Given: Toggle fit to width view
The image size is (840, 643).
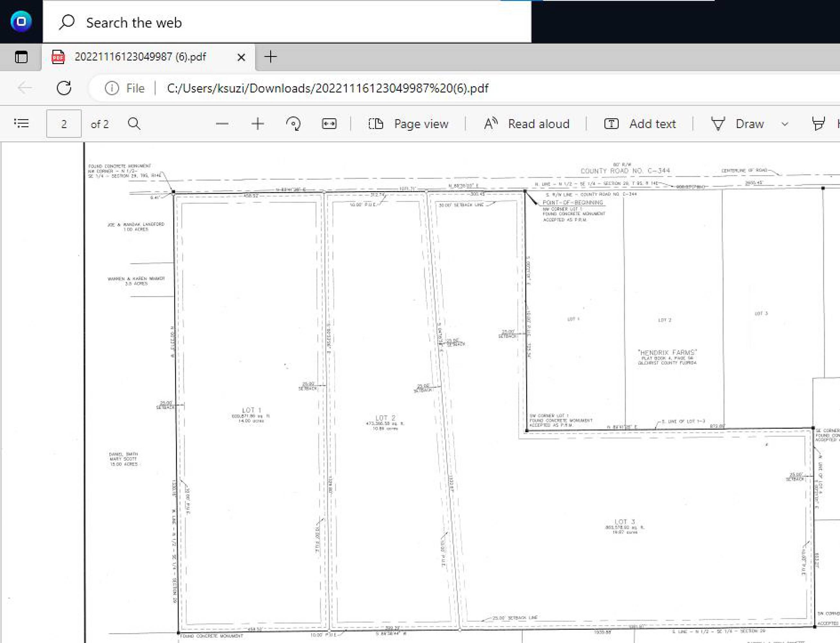Looking at the screenshot, I should pyautogui.click(x=329, y=124).
